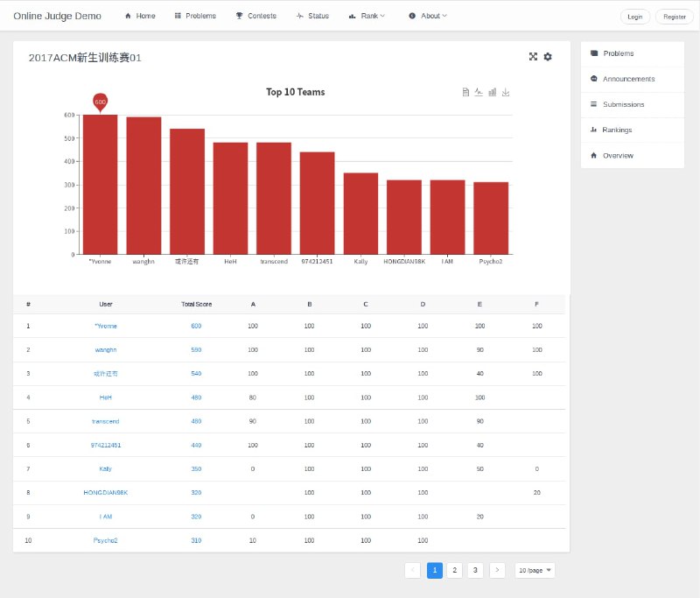Click the sidebar Overview home icon

(594, 156)
